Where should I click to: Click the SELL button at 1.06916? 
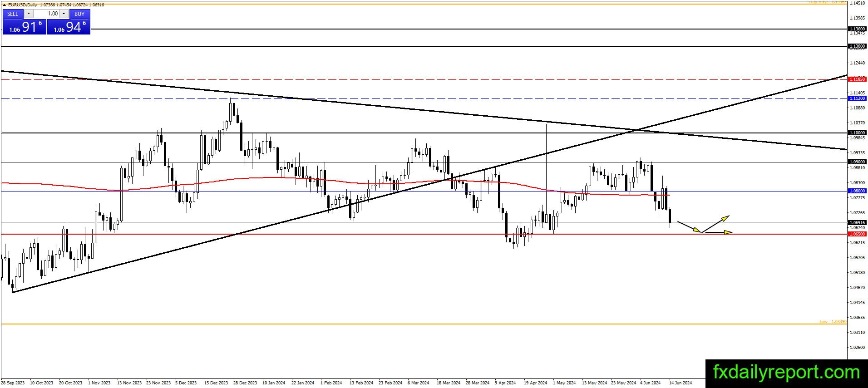tap(25, 22)
